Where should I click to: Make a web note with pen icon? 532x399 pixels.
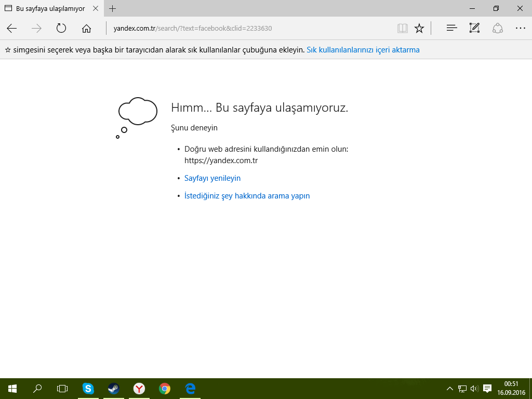[474, 28]
